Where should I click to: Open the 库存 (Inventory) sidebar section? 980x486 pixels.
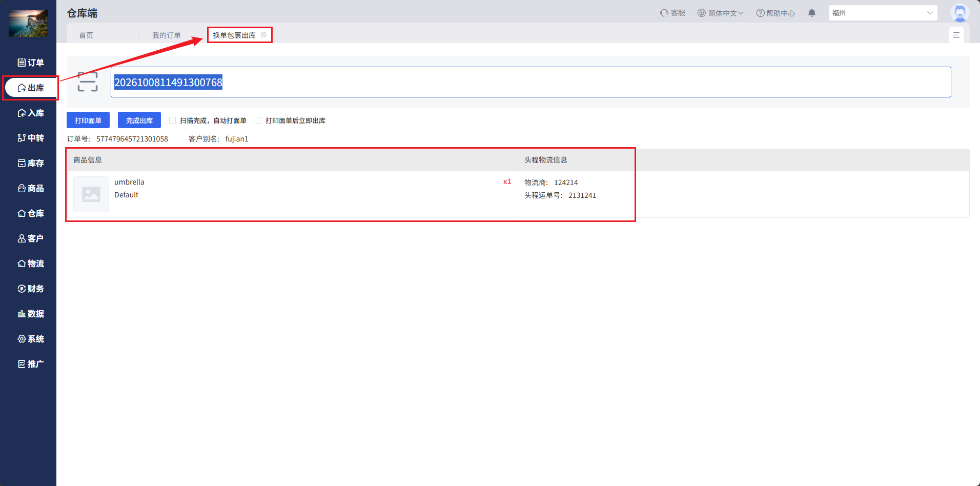(31, 163)
